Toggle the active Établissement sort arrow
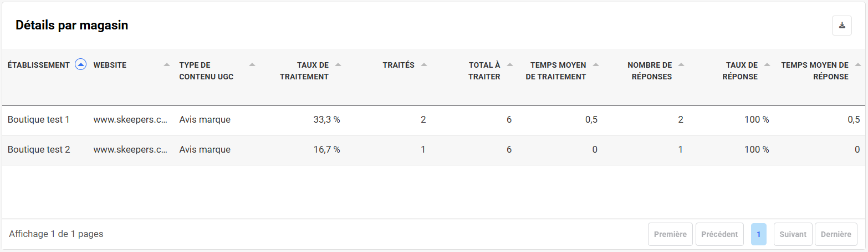Viewport: 868px width, 252px height. 80,65
